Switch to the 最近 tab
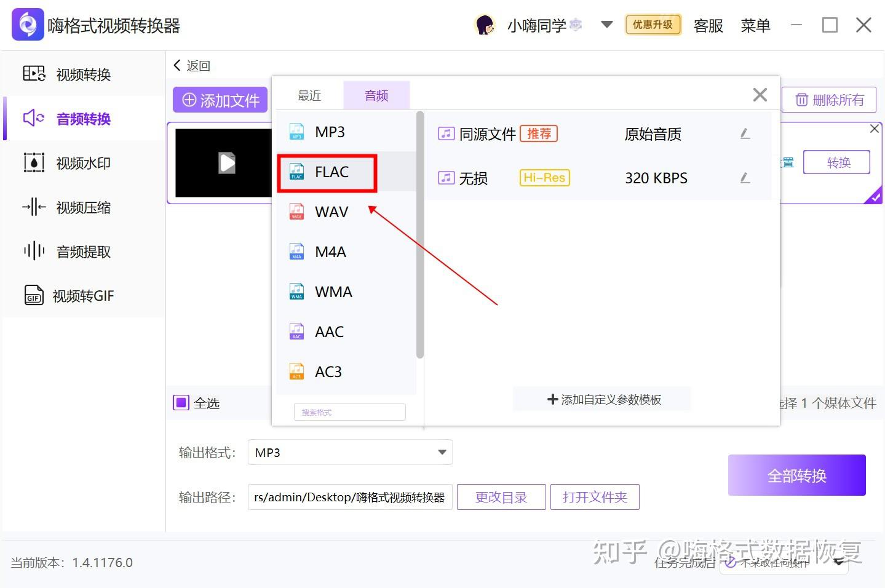Viewport: 885px width, 588px height. [309, 95]
